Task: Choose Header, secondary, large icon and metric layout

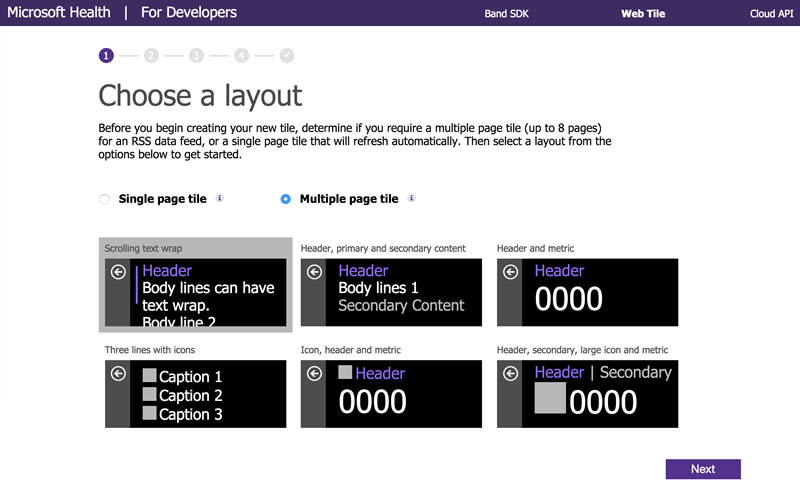Action: coord(588,394)
